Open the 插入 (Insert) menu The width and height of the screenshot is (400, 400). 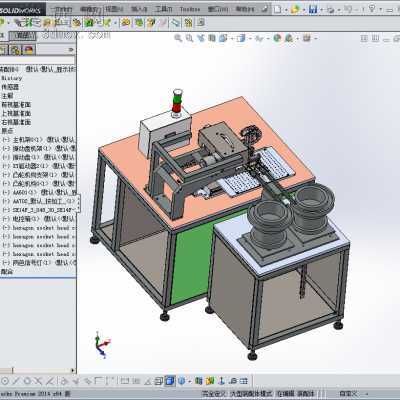tap(139, 9)
